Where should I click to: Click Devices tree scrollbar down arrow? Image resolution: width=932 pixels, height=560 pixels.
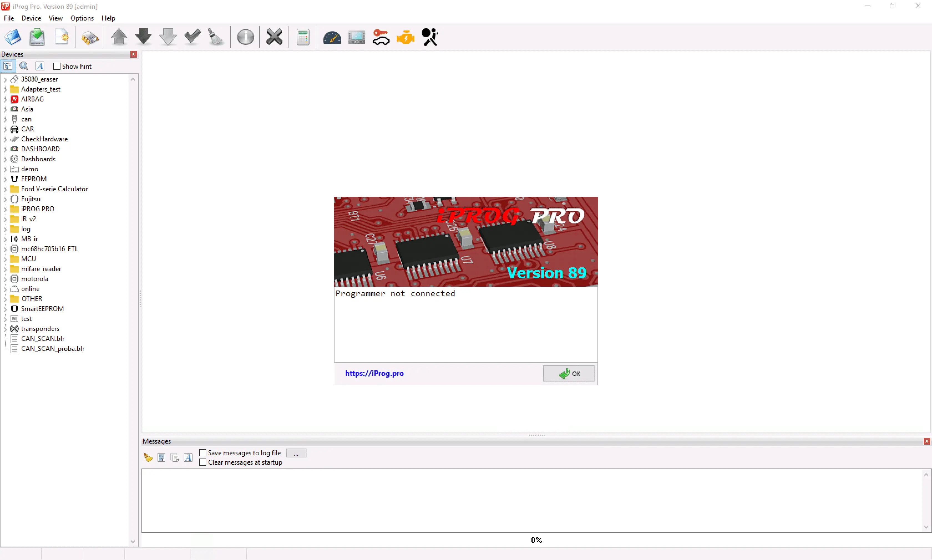coord(133,541)
